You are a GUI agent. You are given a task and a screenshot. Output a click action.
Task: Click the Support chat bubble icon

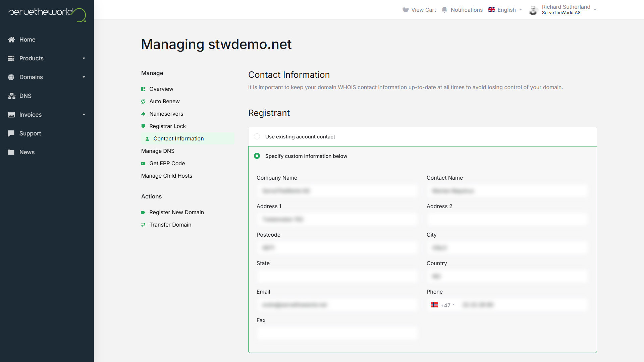11,133
